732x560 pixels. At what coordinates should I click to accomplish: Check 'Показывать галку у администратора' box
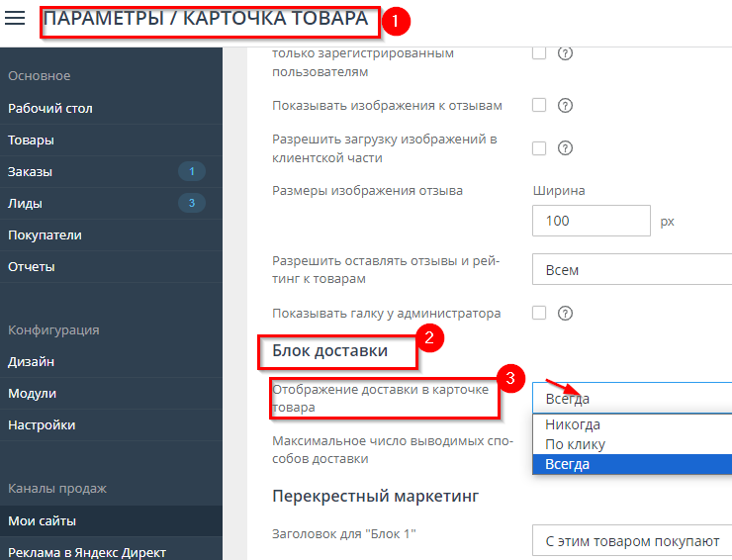click(x=539, y=313)
